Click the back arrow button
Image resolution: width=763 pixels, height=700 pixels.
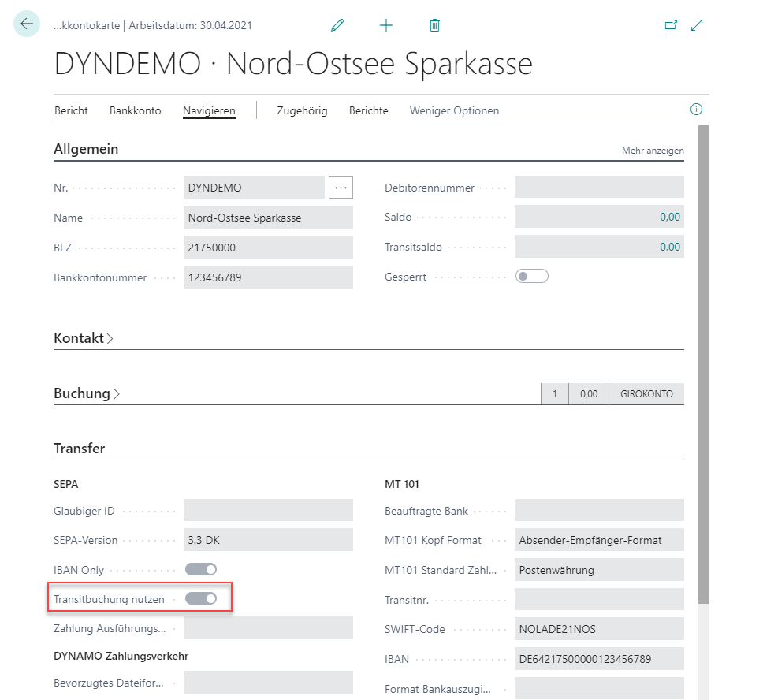pyautogui.click(x=27, y=24)
